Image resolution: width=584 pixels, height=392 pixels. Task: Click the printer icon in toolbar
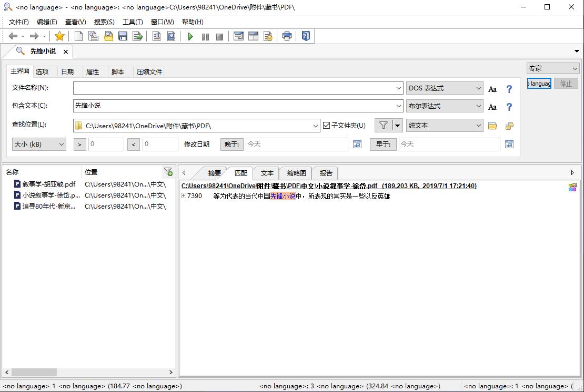287,36
